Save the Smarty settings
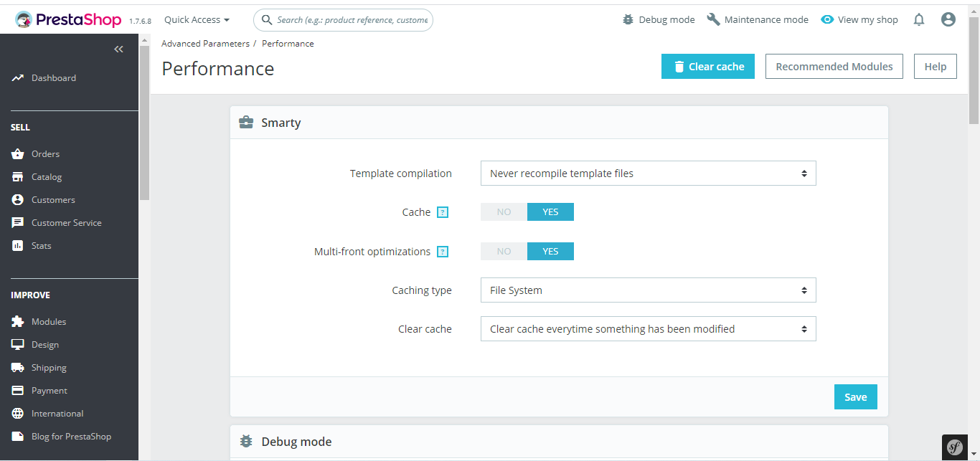Image resolution: width=980 pixels, height=461 pixels. [855, 397]
